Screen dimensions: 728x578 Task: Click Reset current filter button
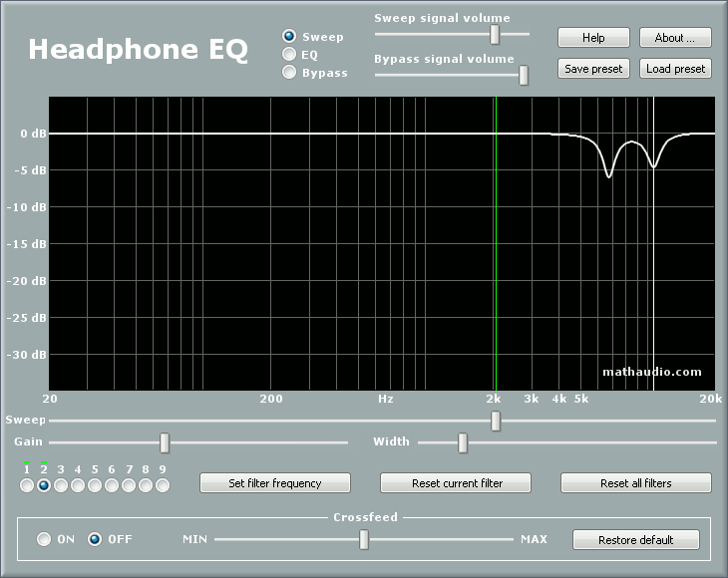456,483
